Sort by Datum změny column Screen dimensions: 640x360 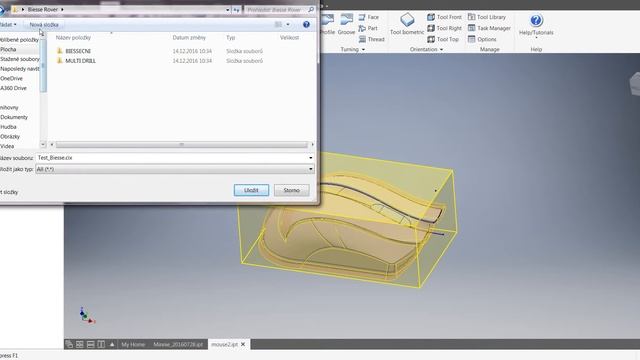(189, 38)
